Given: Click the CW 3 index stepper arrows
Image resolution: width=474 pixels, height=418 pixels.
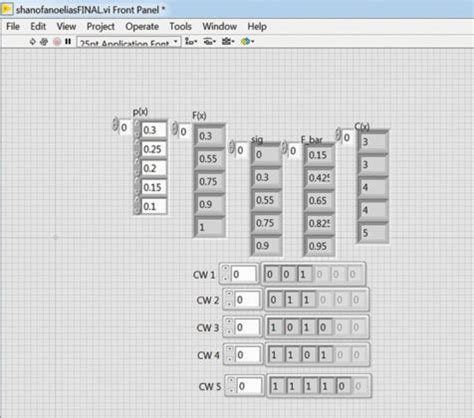Looking at the screenshot, I should pyautogui.click(x=229, y=326).
